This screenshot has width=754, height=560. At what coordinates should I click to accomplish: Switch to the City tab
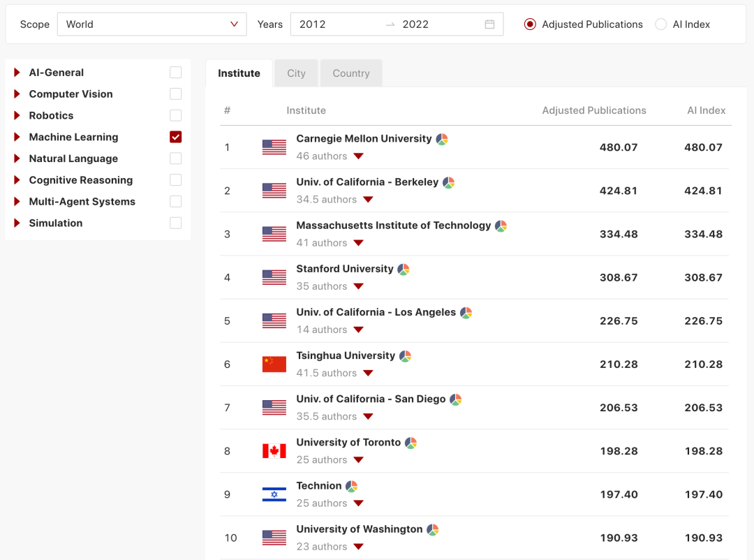tap(296, 73)
